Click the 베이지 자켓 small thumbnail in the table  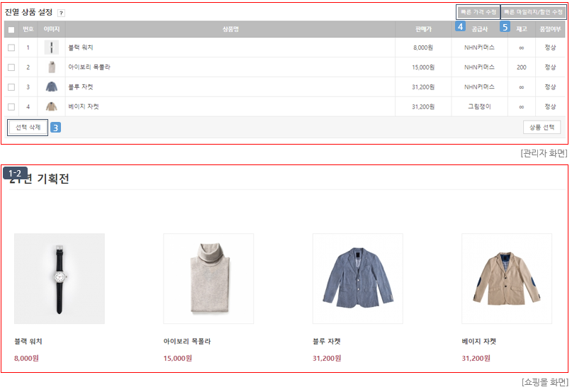(52, 106)
